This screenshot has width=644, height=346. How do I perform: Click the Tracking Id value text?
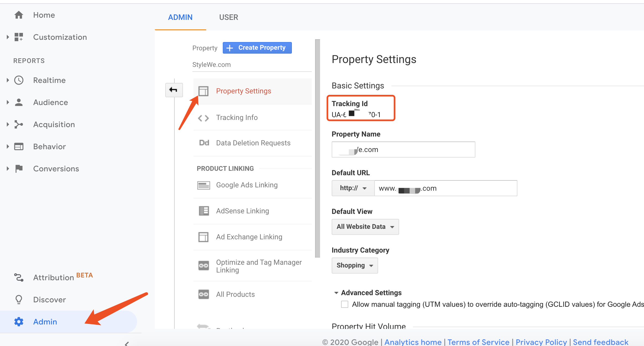pyautogui.click(x=356, y=114)
